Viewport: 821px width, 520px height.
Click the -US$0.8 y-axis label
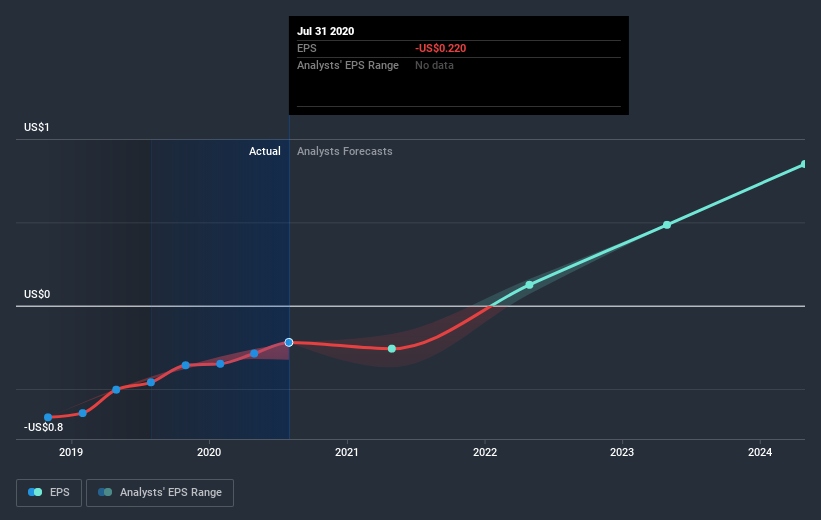click(43, 427)
